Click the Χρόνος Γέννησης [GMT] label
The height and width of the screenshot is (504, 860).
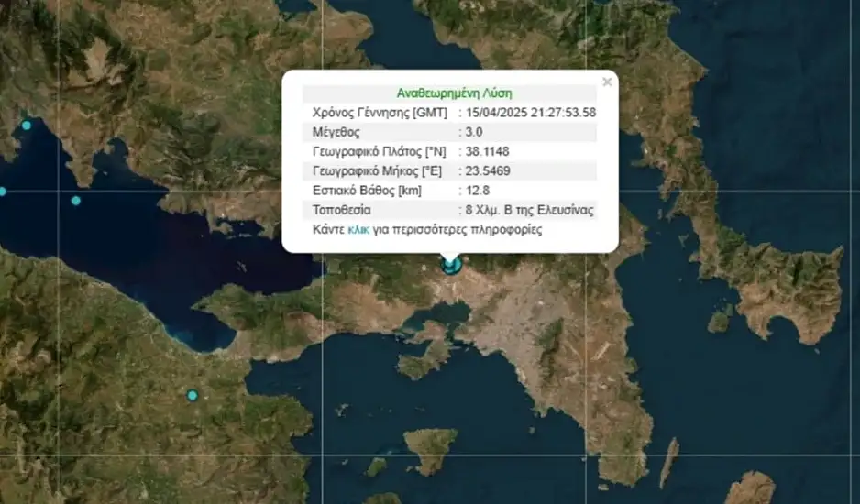coord(380,113)
